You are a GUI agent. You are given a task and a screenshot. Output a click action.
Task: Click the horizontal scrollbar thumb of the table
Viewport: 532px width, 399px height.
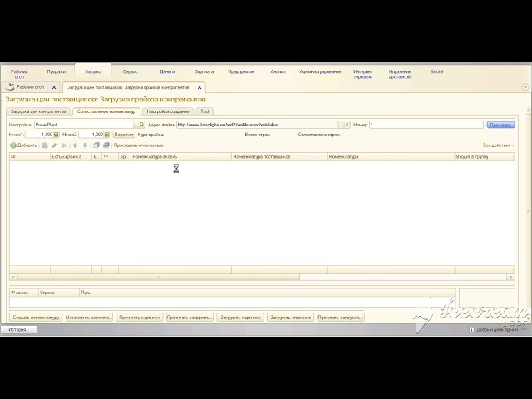pos(159,277)
